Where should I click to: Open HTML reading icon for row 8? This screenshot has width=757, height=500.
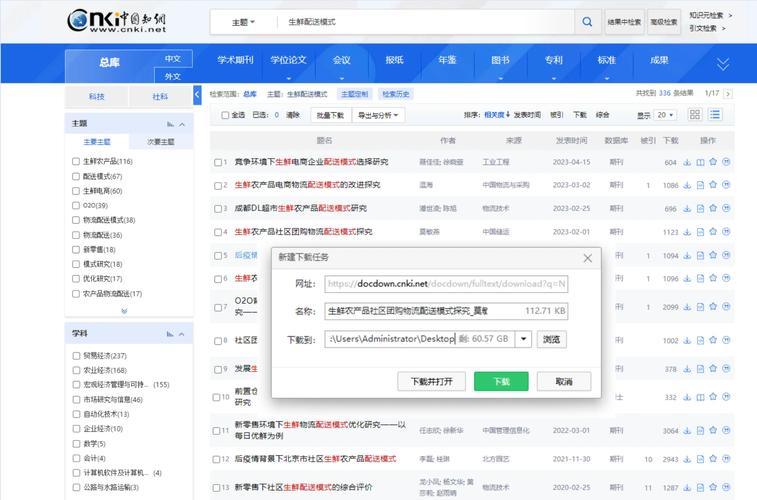point(700,340)
